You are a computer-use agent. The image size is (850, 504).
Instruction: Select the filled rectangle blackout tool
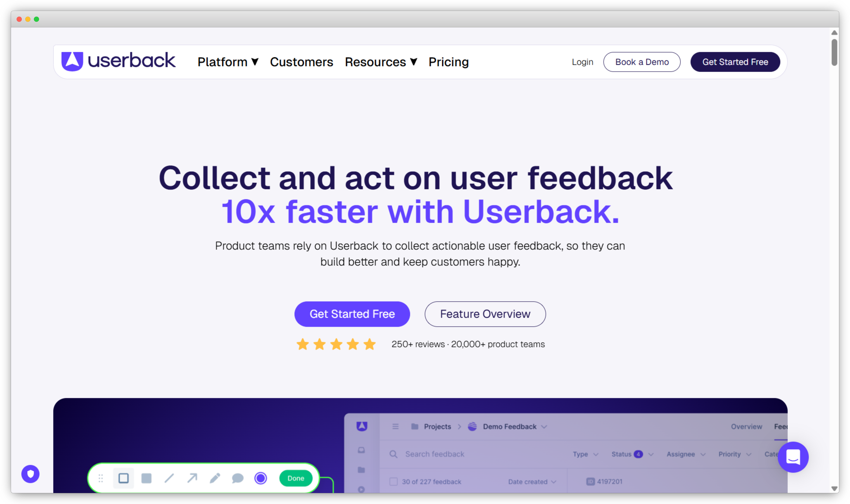146,478
